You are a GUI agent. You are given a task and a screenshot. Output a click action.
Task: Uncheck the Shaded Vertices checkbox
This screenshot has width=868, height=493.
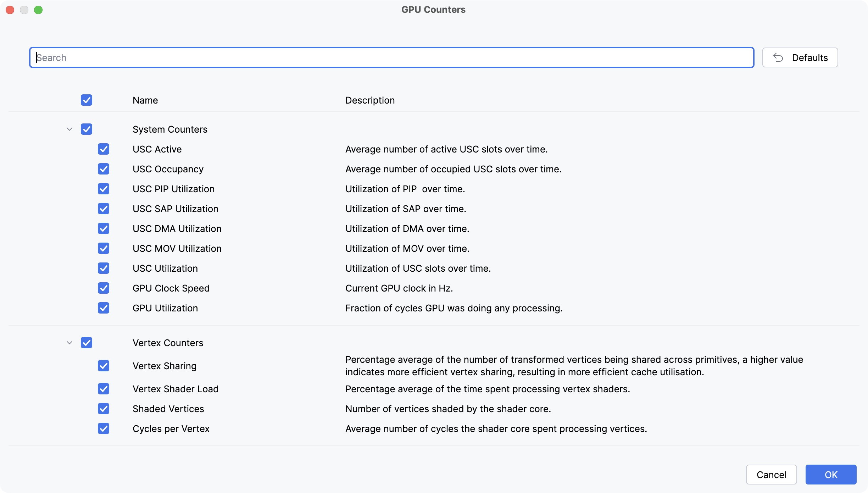104,409
